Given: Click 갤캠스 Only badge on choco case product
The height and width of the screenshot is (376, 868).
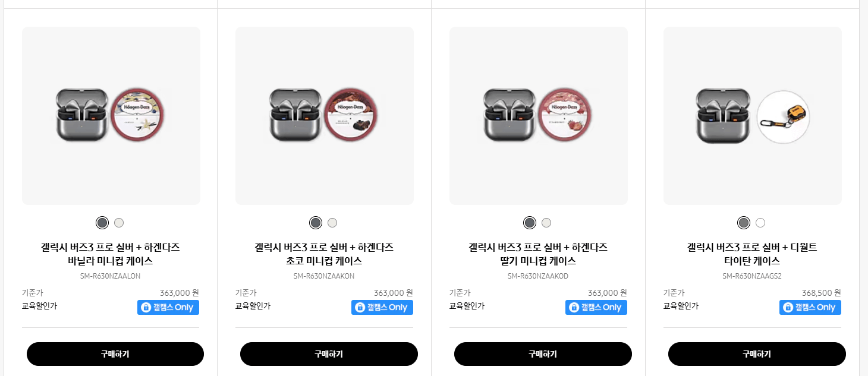Looking at the screenshot, I should pos(382,307).
